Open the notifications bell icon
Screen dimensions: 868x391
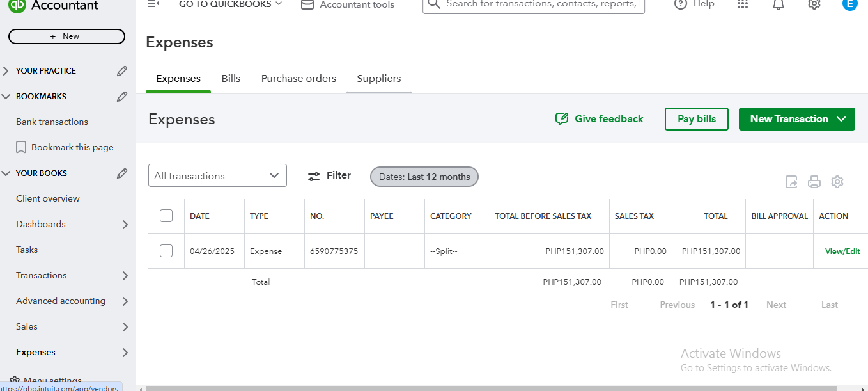[x=779, y=4]
